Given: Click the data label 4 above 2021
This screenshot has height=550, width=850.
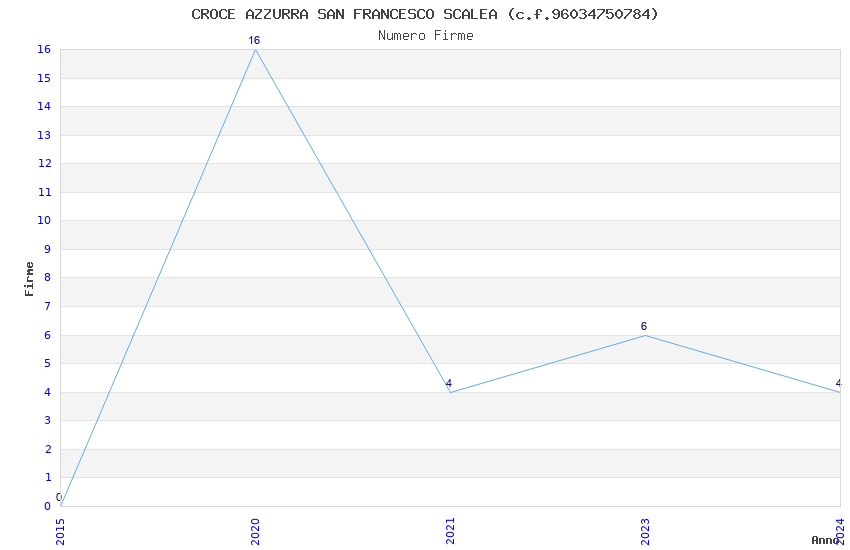Looking at the screenshot, I should click(x=449, y=383).
